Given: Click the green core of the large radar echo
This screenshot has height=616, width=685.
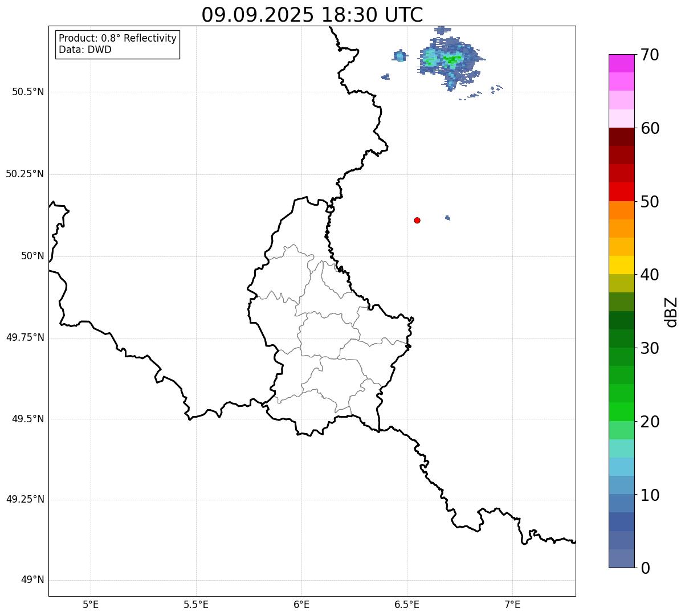Looking at the screenshot, I should pos(452,59).
